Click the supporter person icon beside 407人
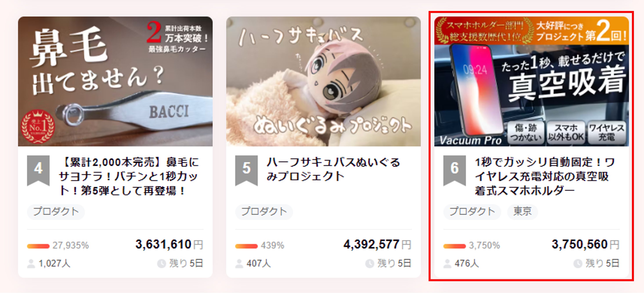The width and height of the screenshot is (644, 293). pos(239,264)
